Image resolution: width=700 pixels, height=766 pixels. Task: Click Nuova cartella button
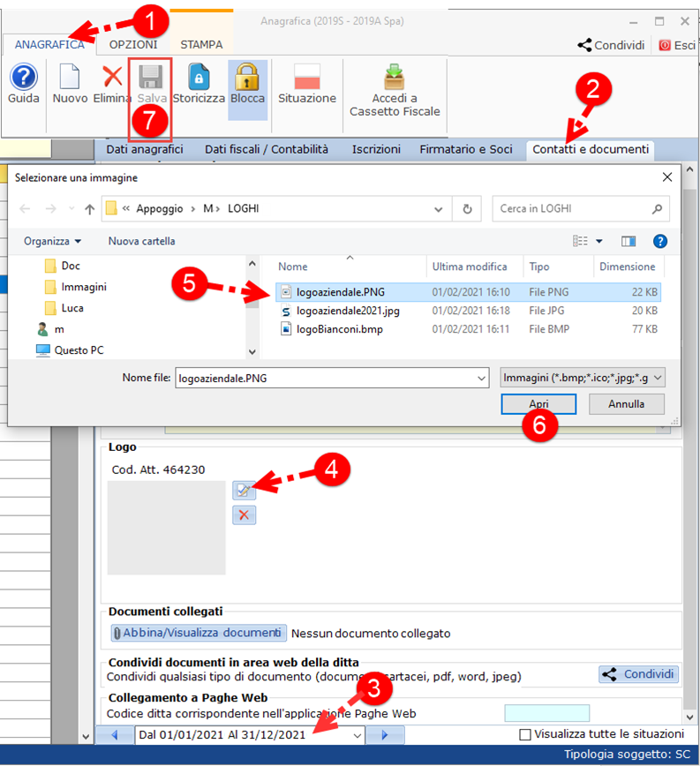(x=141, y=241)
